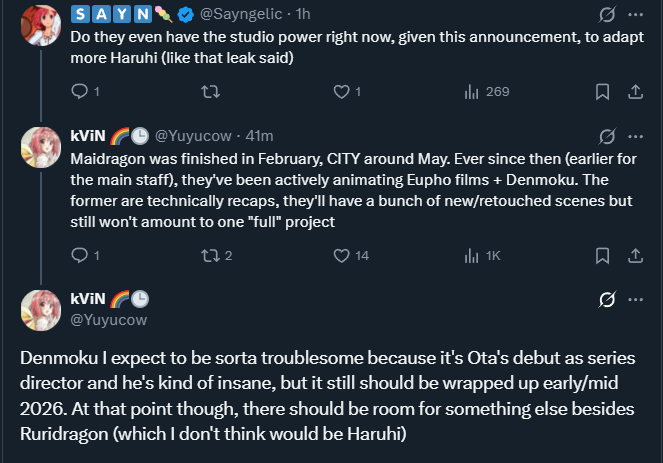Open more options on kViN's Denmoku tweet

[635, 299]
